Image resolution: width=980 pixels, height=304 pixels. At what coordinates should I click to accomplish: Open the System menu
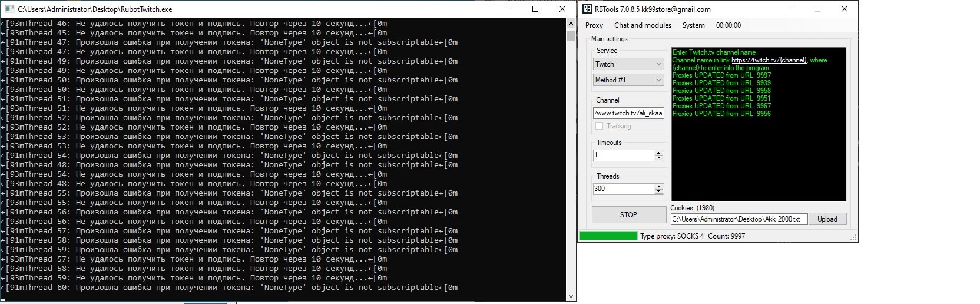[x=693, y=25]
